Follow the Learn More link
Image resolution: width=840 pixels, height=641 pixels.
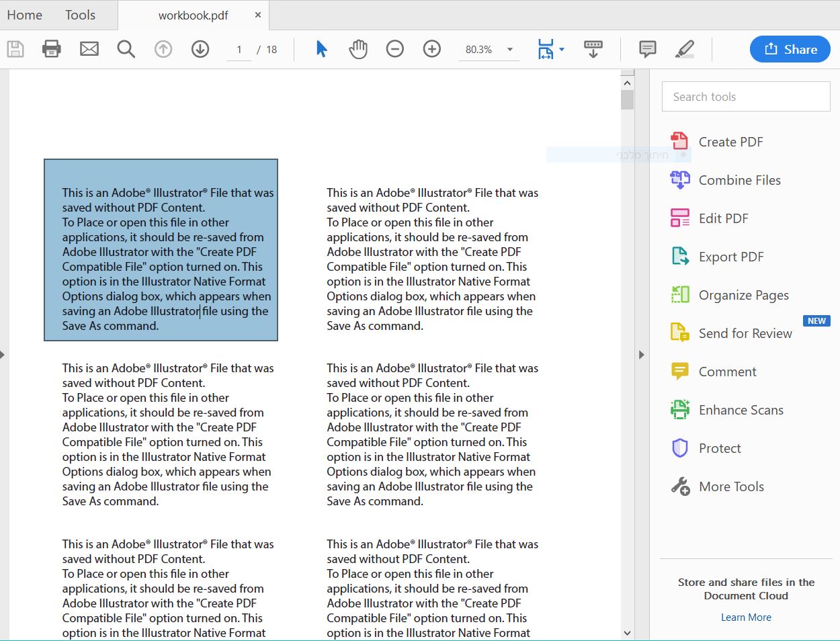coord(746,617)
